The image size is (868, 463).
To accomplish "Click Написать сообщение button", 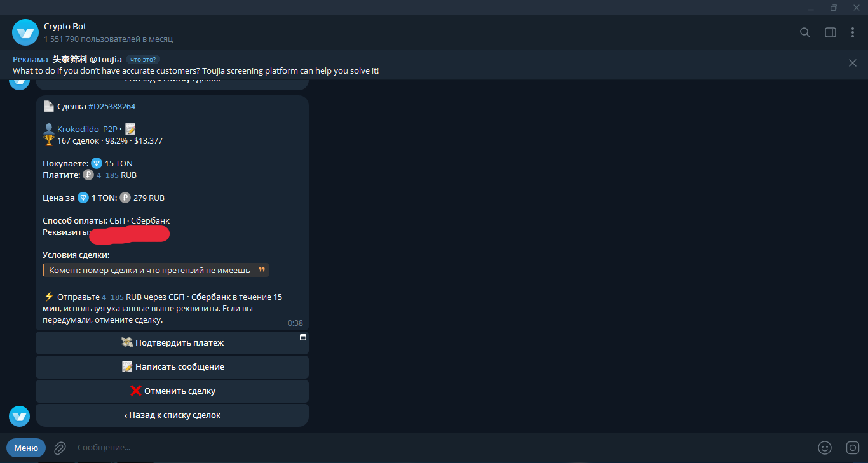I will coord(172,367).
